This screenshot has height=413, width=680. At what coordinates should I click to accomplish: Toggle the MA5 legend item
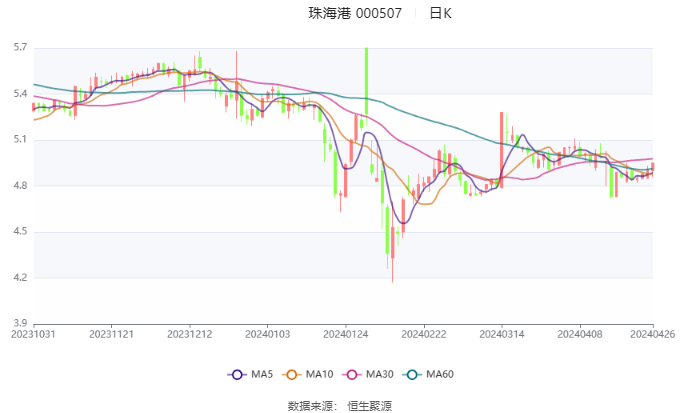[250, 374]
